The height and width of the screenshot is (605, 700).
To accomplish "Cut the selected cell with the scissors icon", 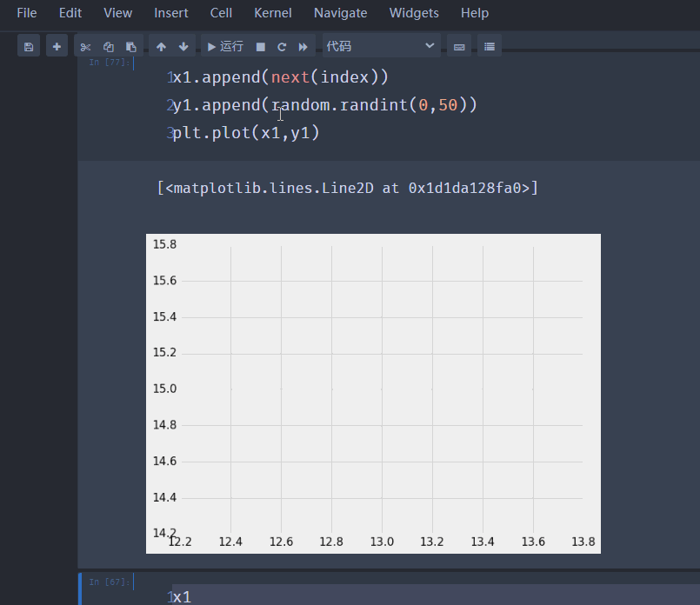I will (x=85, y=46).
